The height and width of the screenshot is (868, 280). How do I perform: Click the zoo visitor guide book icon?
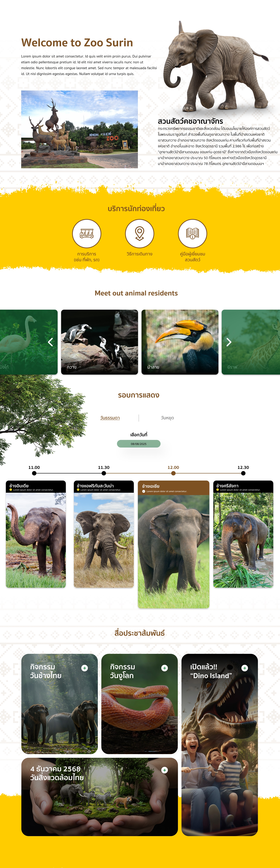pyautogui.click(x=192, y=233)
